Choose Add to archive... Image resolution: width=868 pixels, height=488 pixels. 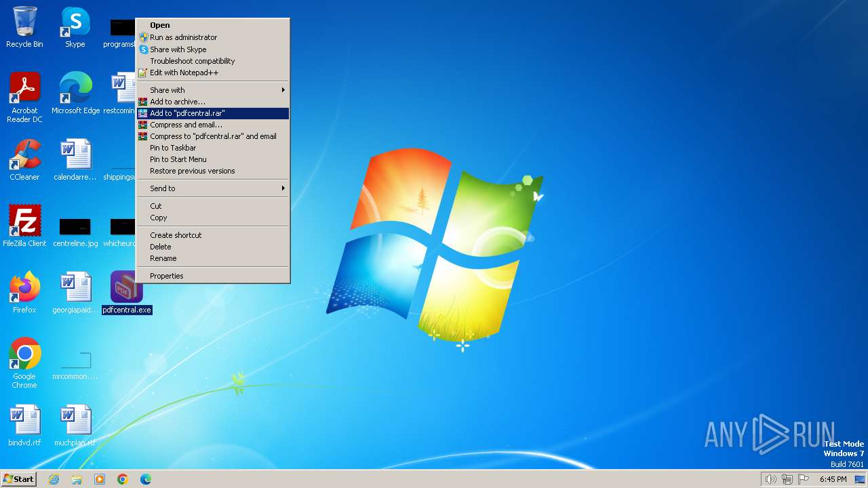[x=213, y=102]
